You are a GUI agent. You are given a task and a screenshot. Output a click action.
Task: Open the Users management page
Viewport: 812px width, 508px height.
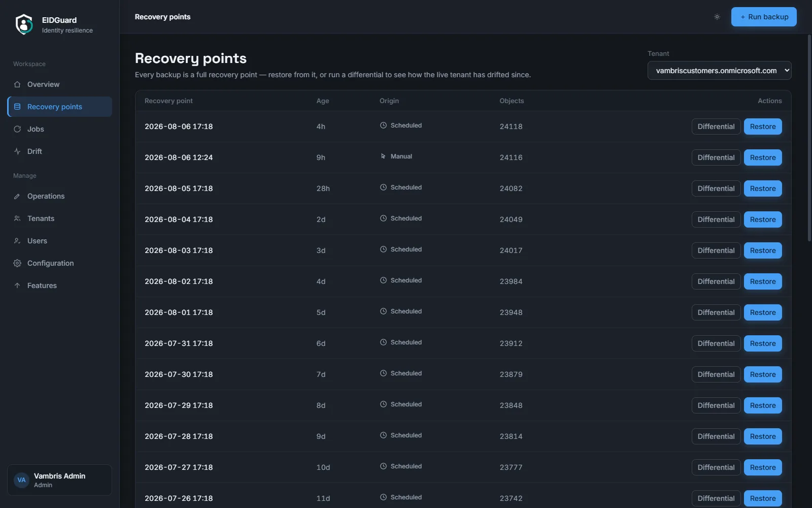(x=60, y=241)
